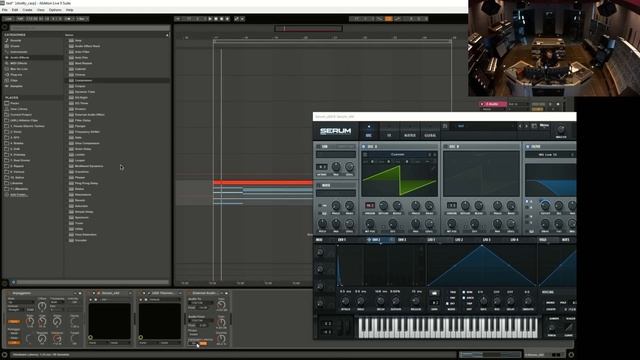Viewport: 640px width, 360px height.
Task: Click the red clip in arrangement
Action: pos(262,182)
